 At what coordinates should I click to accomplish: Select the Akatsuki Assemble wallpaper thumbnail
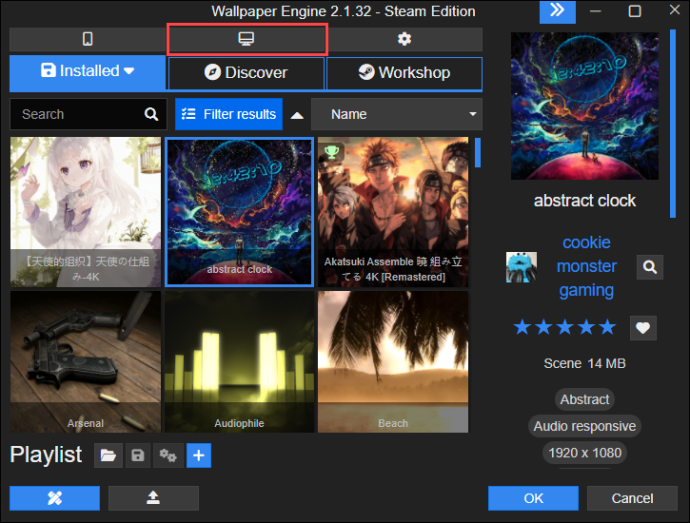(393, 212)
